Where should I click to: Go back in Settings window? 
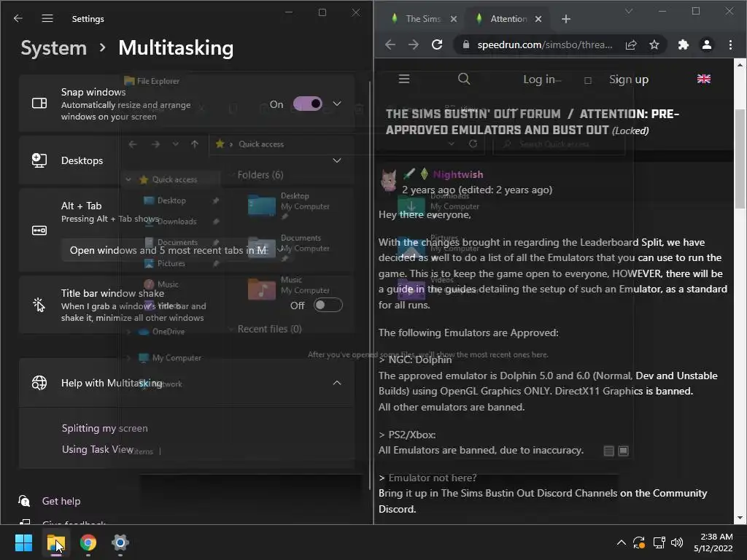click(x=18, y=18)
